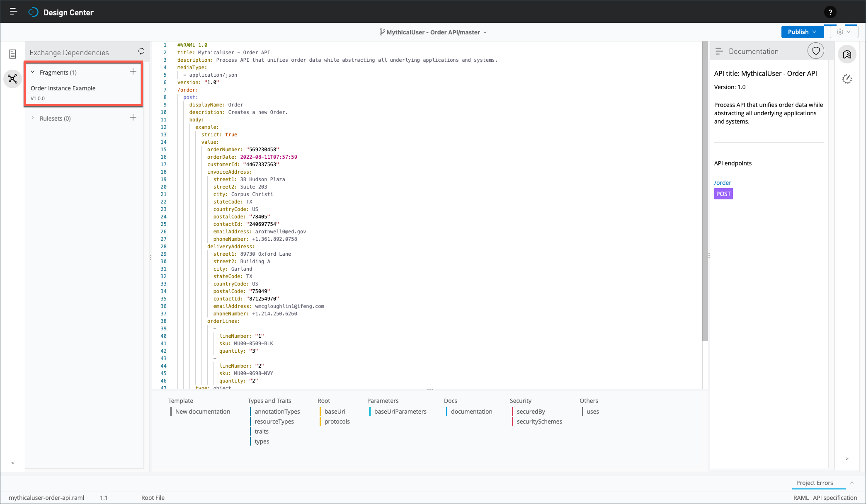Screen dimensions: 866x504
Task: Collapse the Fragments (1) section
Action: click(33, 72)
